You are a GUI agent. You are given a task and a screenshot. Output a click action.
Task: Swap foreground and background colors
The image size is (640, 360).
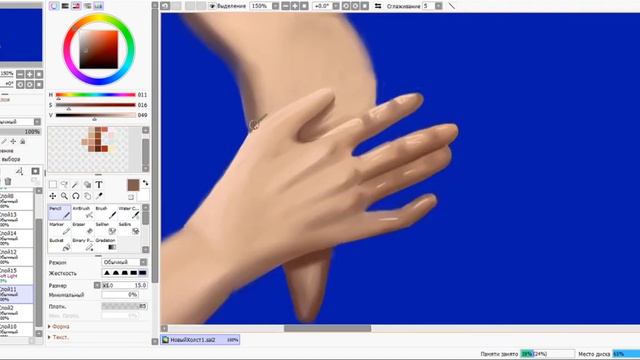point(145,183)
